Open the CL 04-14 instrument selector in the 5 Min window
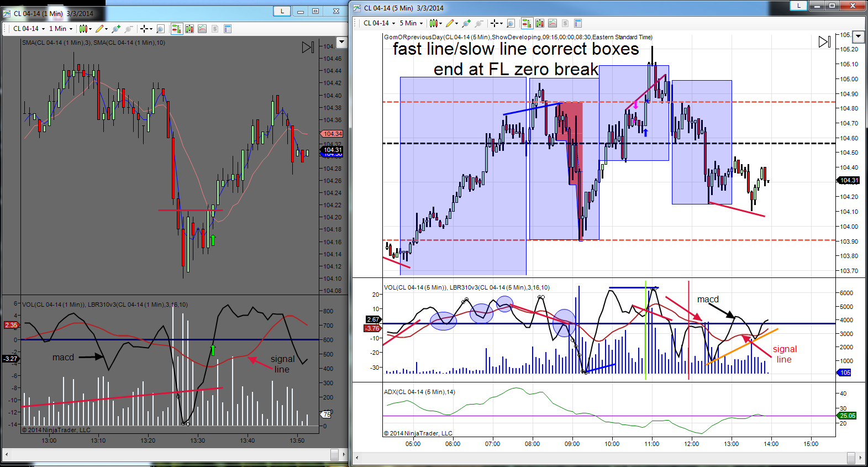This screenshot has height=467, width=868. click(x=379, y=23)
